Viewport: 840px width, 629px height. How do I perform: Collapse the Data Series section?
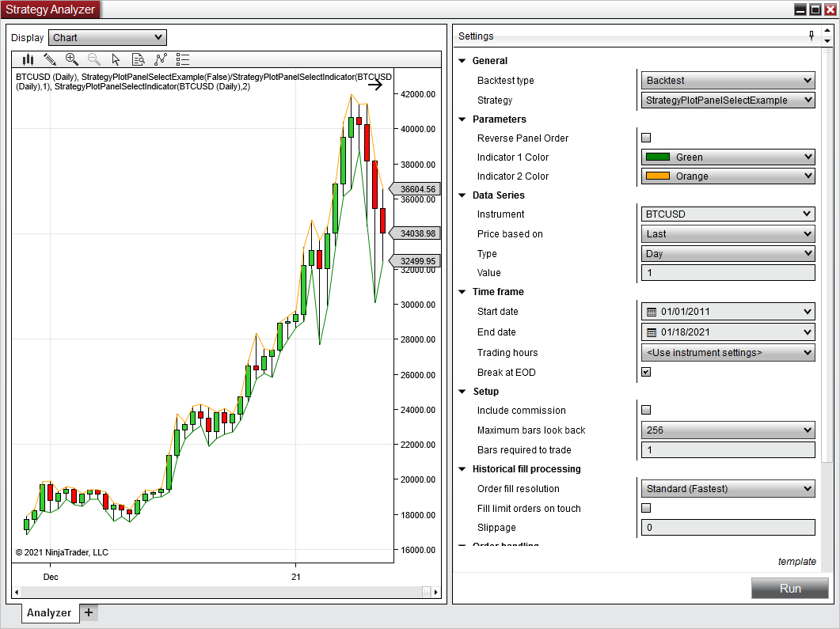coord(462,195)
